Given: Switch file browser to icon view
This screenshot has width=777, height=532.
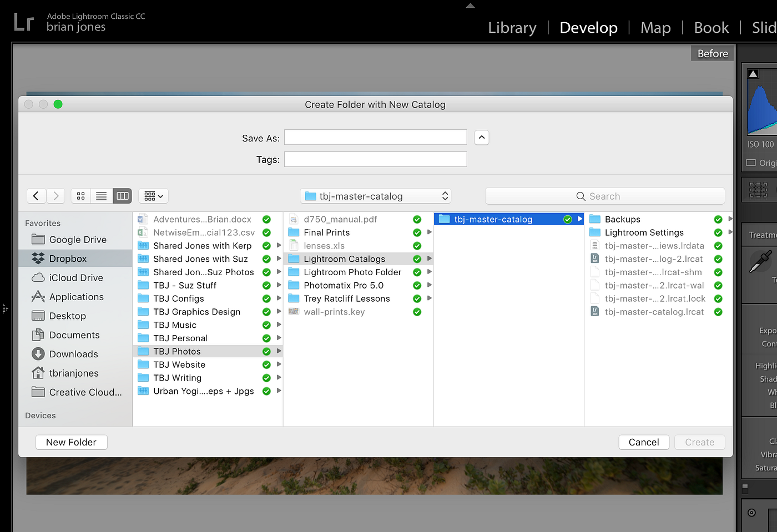Looking at the screenshot, I should point(80,196).
